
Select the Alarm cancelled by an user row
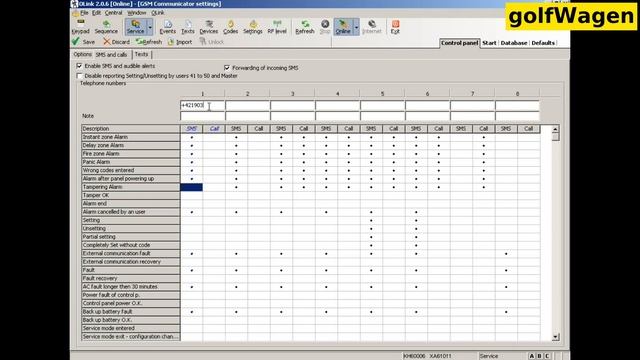[131, 212]
